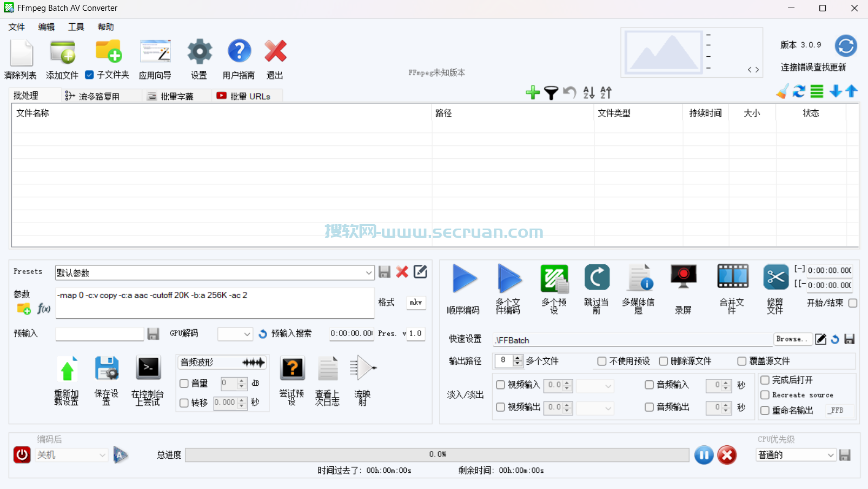The height and width of the screenshot is (489, 868).
Task: Click 重新加载设置 reload settings icon
Action: tap(67, 369)
